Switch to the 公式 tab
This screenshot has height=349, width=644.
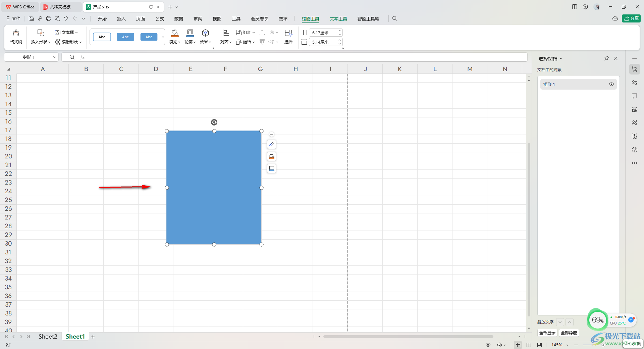tap(160, 19)
